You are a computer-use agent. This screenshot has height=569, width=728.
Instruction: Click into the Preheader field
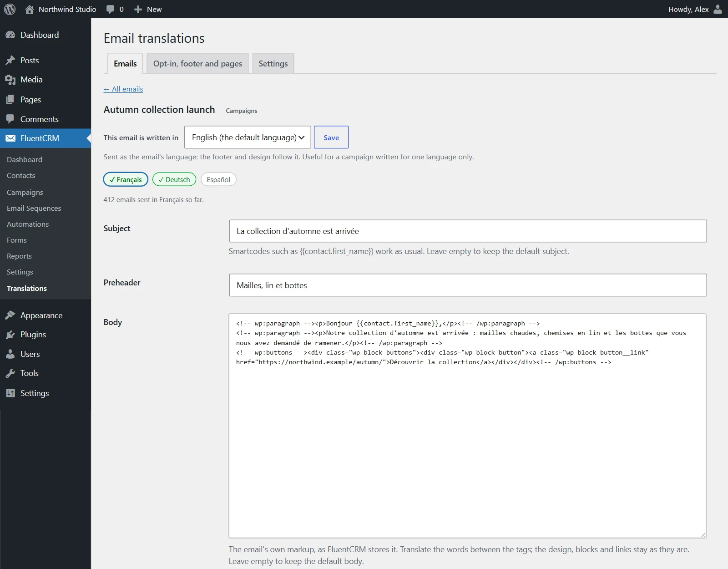(468, 285)
